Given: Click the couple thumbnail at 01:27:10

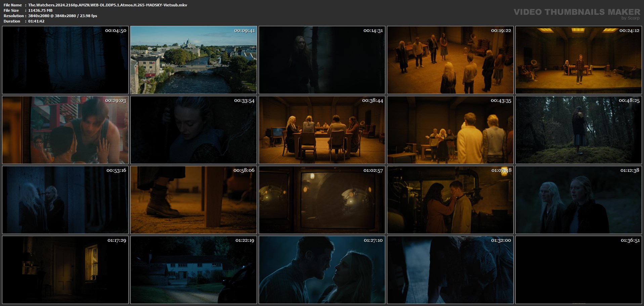Looking at the screenshot, I should click(322, 270).
